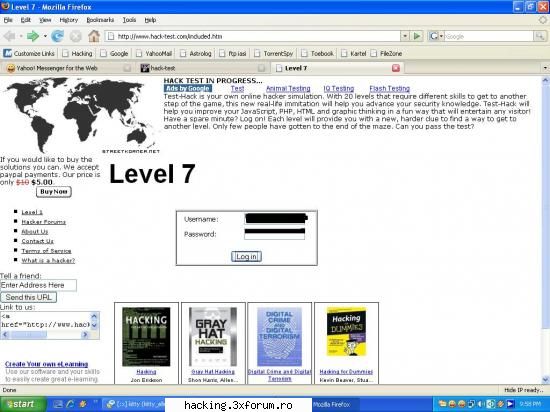Open the Help menu
Image resolution: width=550 pixels, height=412 pixels.
[x=150, y=20]
